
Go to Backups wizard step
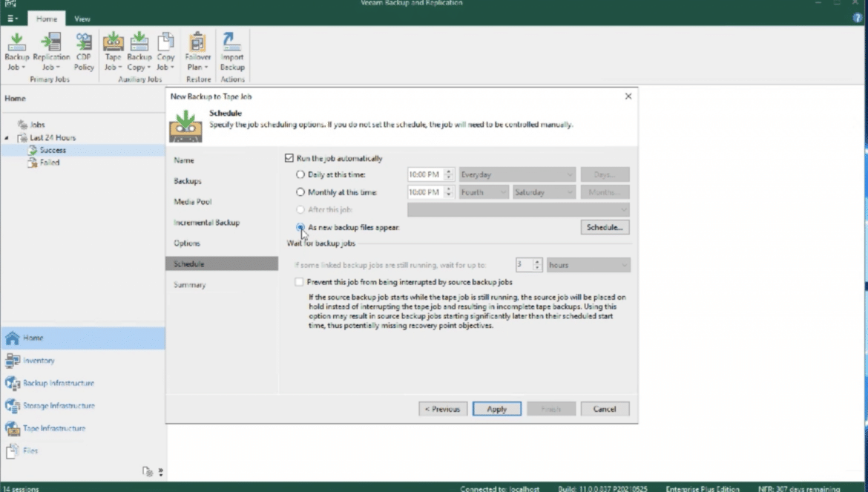coord(188,181)
